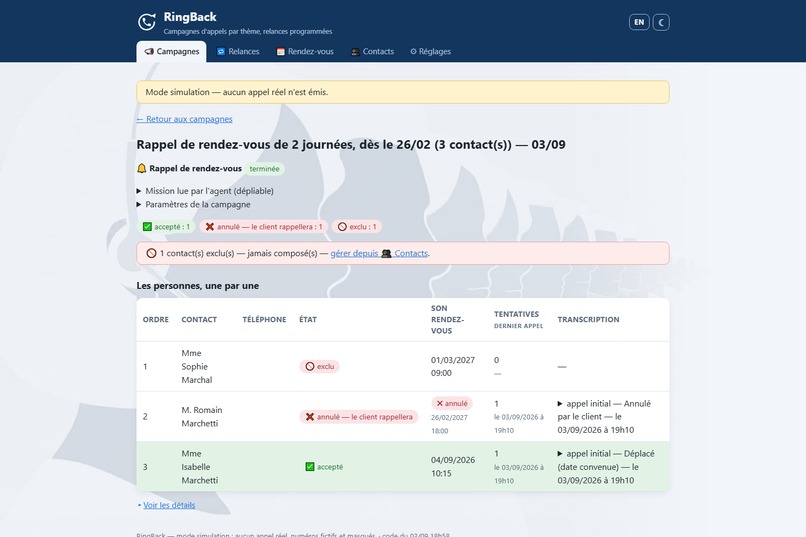Screen dimensions: 806x537
Task: Open Voir les détails link
Action: pyautogui.click(x=169, y=505)
